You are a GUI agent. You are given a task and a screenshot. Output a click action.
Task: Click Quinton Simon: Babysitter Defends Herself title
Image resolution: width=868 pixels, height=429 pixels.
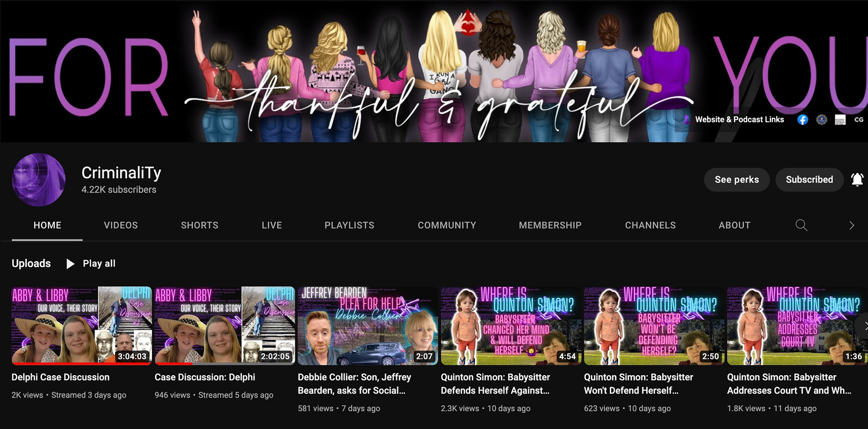click(x=495, y=384)
